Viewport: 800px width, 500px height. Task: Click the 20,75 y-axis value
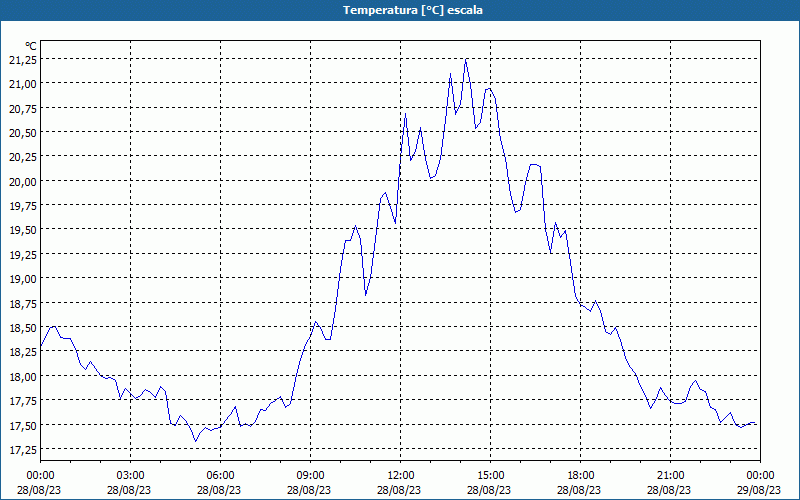pyautogui.click(x=23, y=108)
